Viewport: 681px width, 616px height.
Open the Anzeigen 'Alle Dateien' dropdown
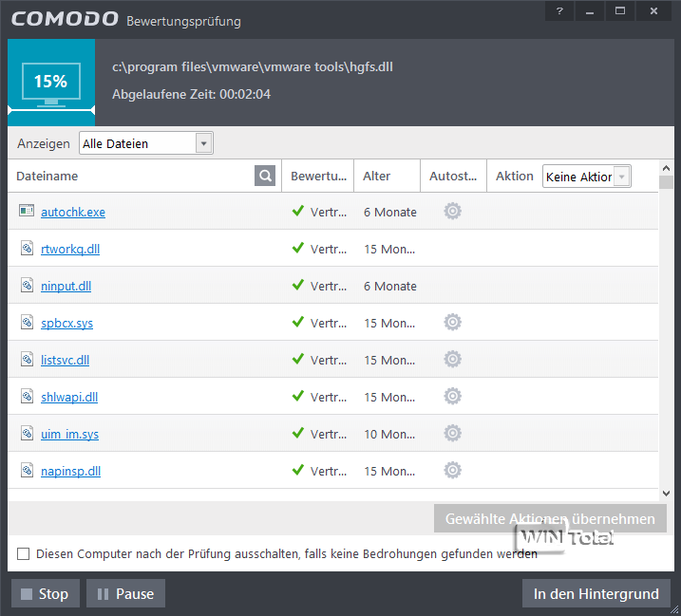pyautogui.click(x=146, y=143)
